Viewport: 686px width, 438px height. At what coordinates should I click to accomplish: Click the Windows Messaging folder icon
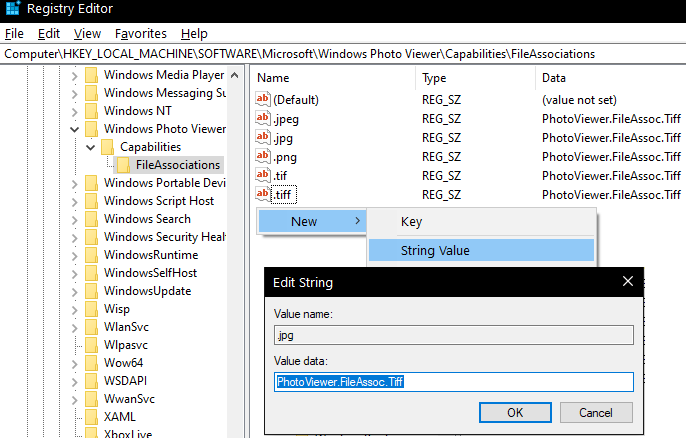[x=91, y=93]
